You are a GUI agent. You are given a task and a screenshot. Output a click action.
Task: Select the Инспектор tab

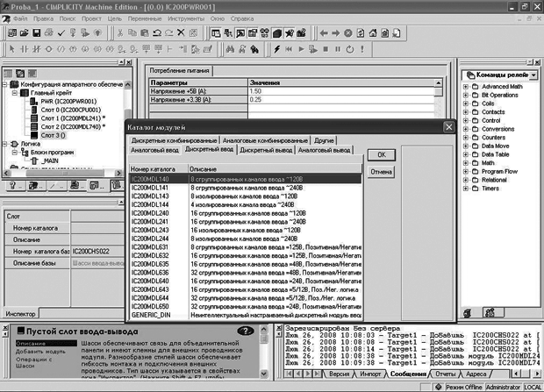coord(20,314)
